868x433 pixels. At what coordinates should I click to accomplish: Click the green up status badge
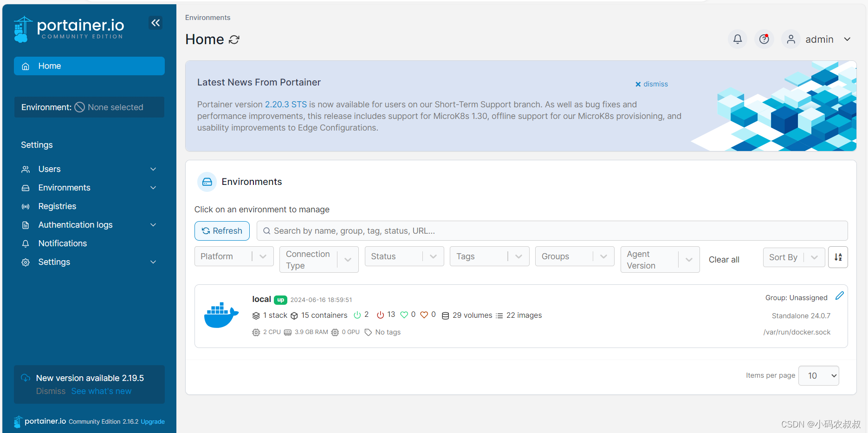point(280,300)
